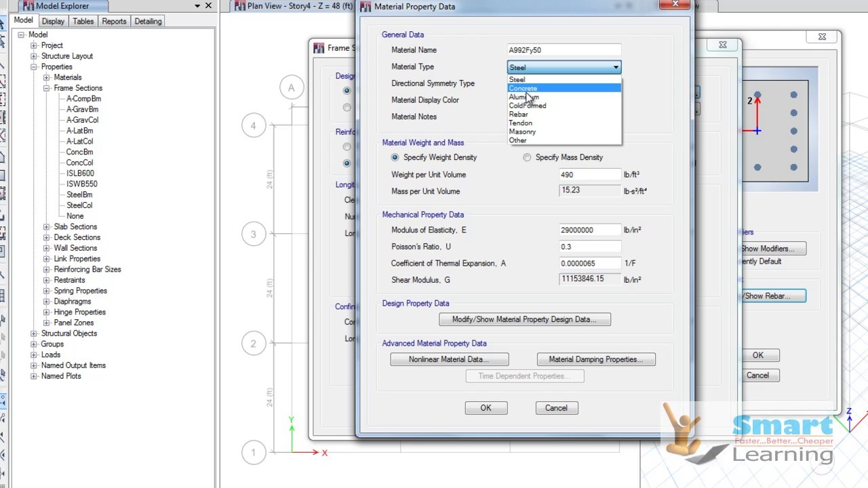The image size is (868, 488).
Task: Open Material Damping Properties
Action: 596,359
